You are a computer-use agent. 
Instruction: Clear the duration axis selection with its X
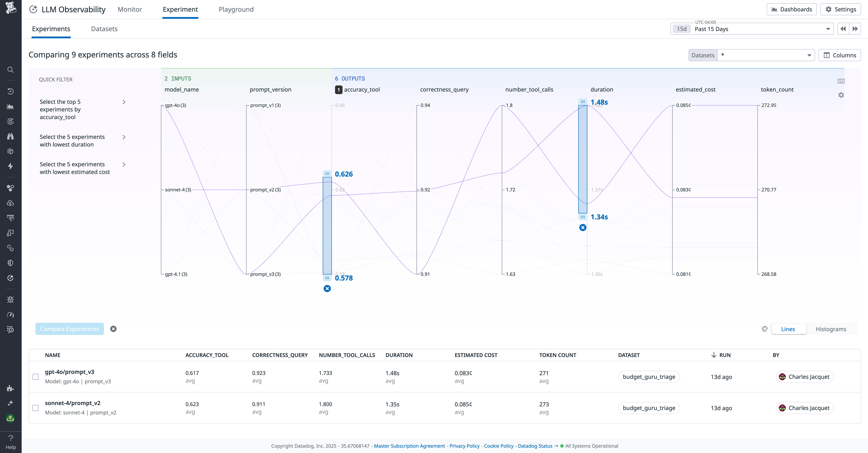coord(583,227)
